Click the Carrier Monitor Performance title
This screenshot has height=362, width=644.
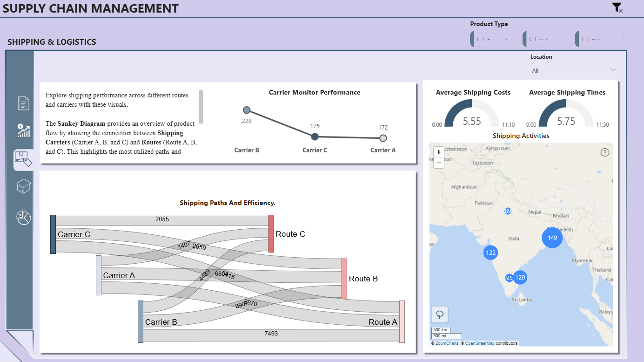coord(315,92)
